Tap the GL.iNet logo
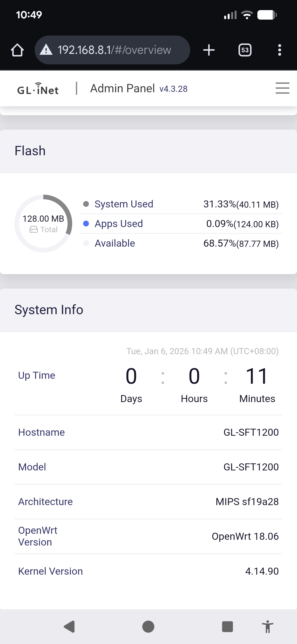This screenshot has height=644, width=297. coord(38,89)
